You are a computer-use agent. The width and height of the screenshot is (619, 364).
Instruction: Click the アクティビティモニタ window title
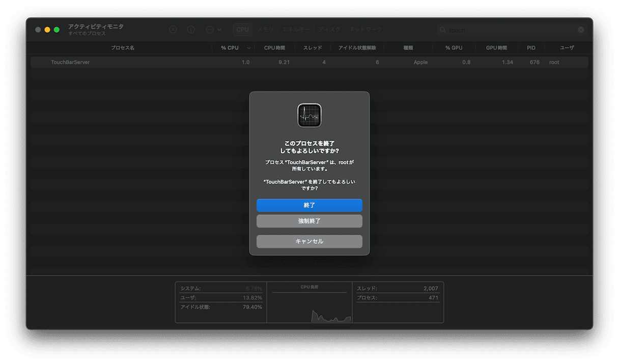tap(96, 26)
